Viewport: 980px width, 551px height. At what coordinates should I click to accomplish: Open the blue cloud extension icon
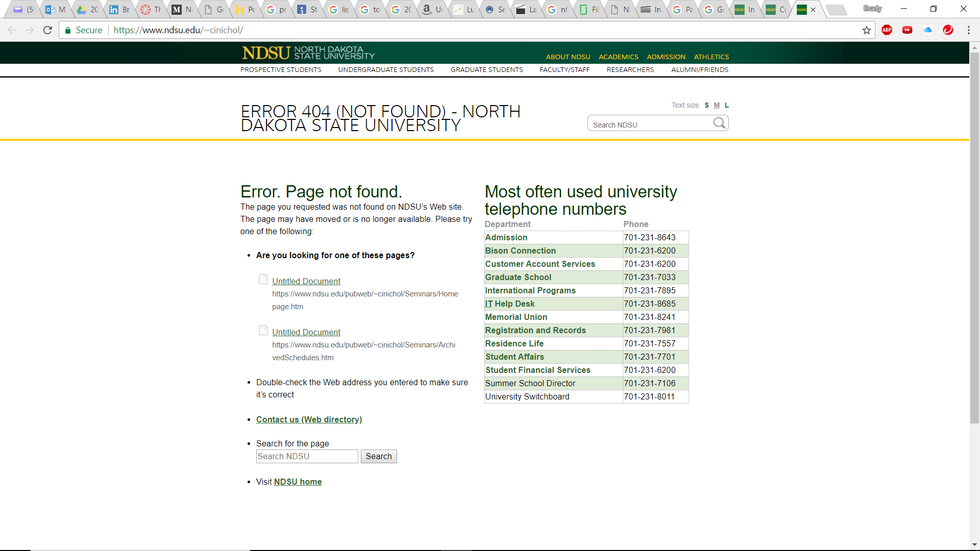(x=928, y=30)
